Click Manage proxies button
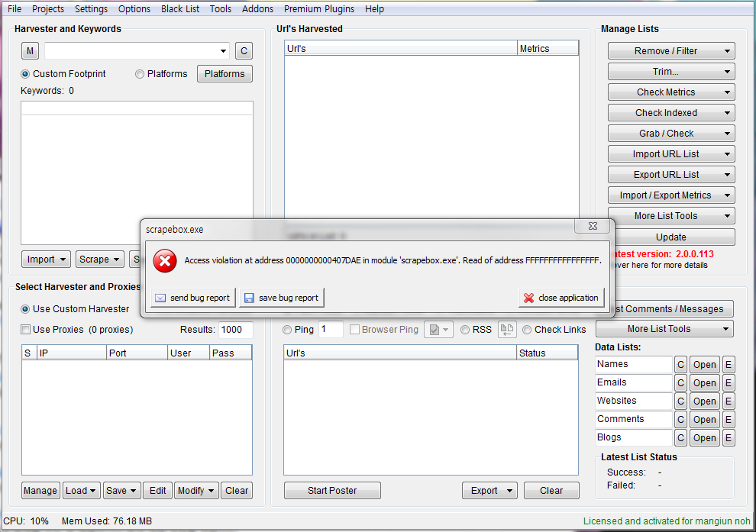 click(40, 491)
